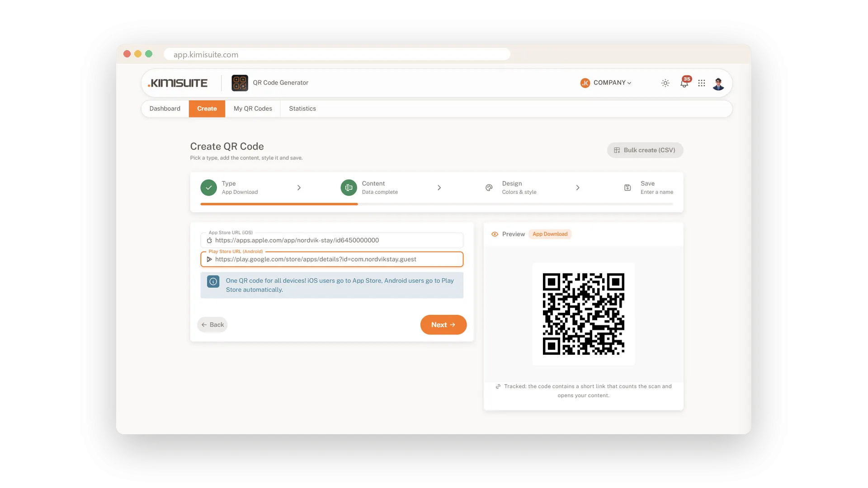The image size is (868, 488).
Task: Click the Enter a name subtitle
Action: pyautogui.click(x=657, y=192)
